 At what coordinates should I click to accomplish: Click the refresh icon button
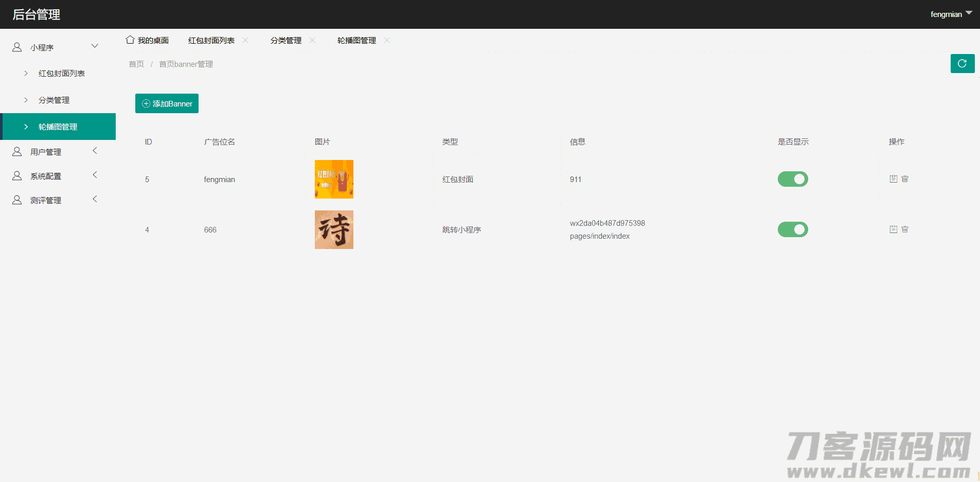pyautogui.click(x=962, y=64)
